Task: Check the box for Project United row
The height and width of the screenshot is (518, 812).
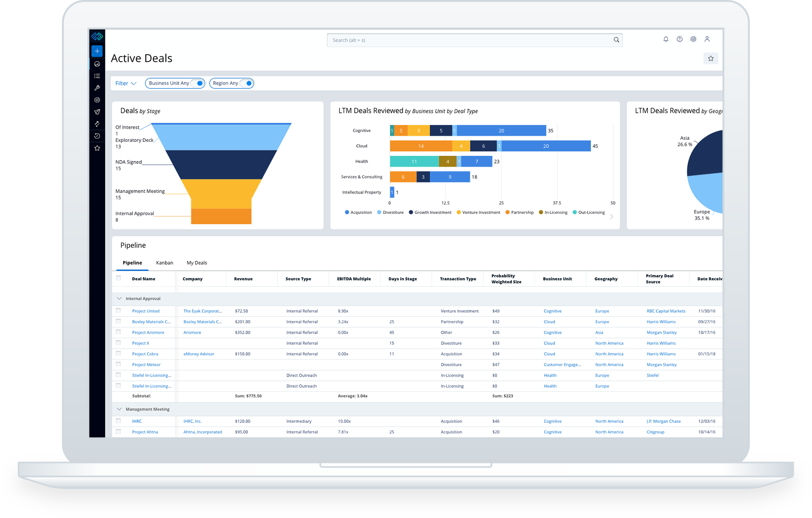Action: coord(118,311)
